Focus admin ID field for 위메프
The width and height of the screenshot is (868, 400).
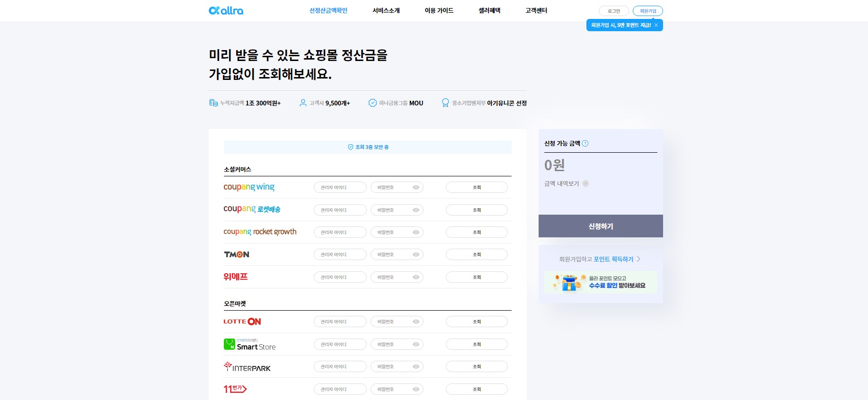coord(340,277)
